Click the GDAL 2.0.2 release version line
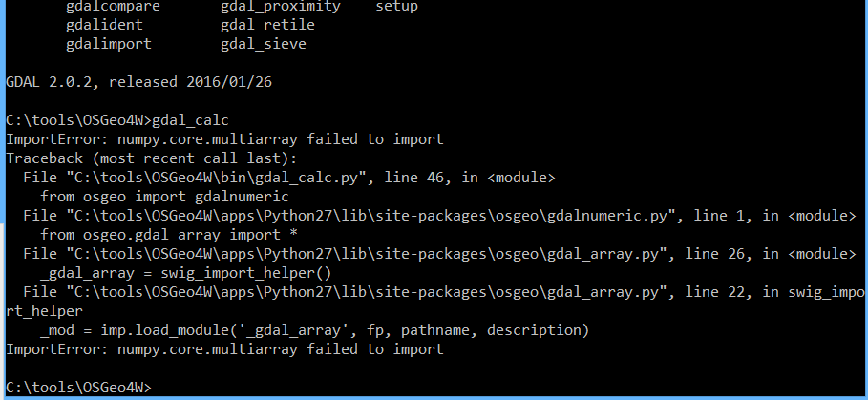 [139, 82]
